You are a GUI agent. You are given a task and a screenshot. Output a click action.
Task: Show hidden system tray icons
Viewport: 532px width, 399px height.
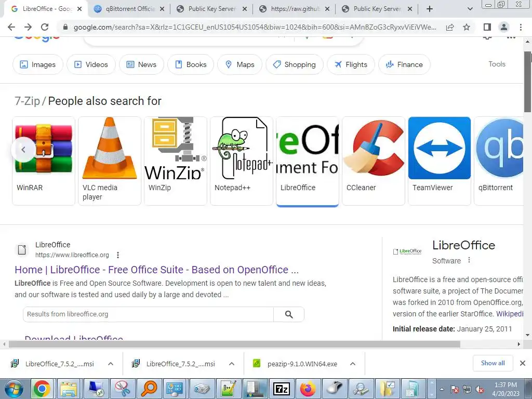click(442, 389)
